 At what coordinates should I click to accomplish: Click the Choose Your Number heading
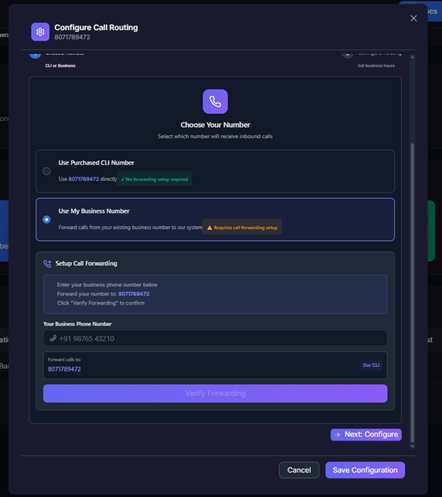click(215, 125)
